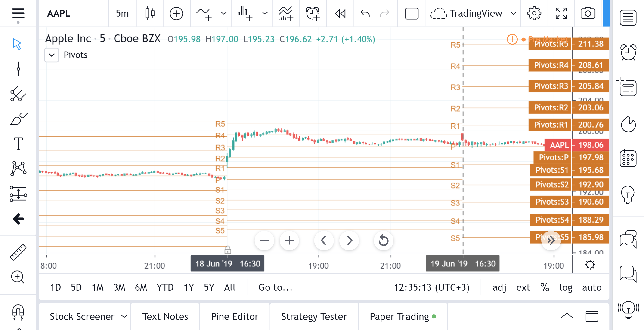Click the compare or add symbol icon
Image resolution: width=644 pixels, height=330 pixels.
176,13
